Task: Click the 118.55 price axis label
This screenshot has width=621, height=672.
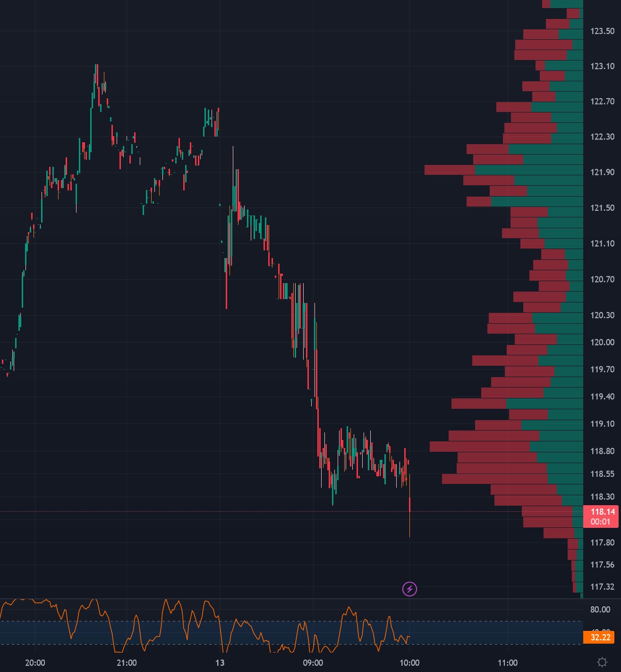Action: [x=603, y=474]
